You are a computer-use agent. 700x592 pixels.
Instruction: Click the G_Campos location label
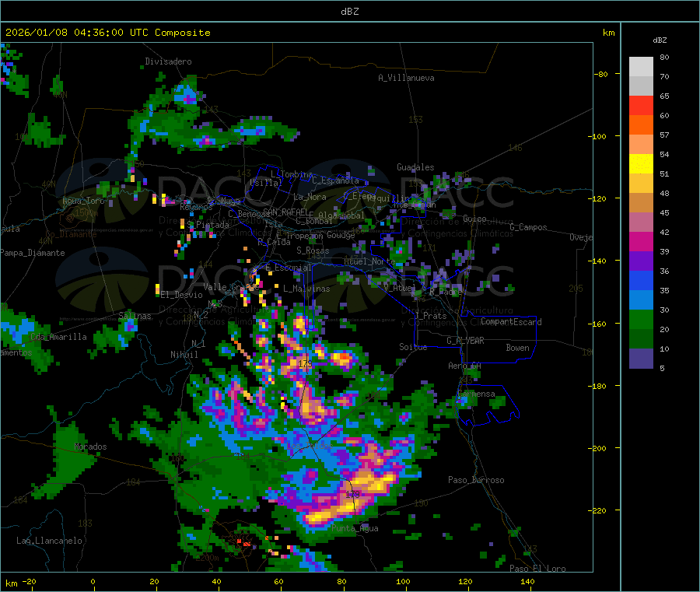[x=529, y=227]
